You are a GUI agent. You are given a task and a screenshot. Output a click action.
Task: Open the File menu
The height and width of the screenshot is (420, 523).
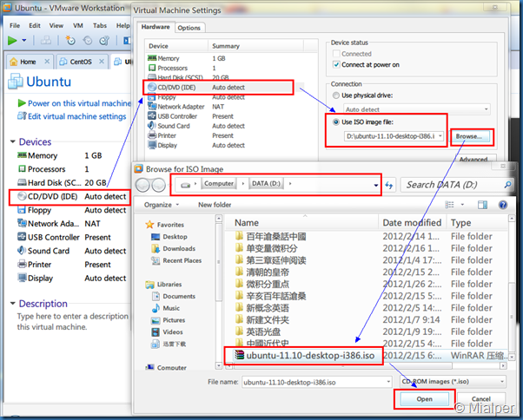click(x=15, y=26)
